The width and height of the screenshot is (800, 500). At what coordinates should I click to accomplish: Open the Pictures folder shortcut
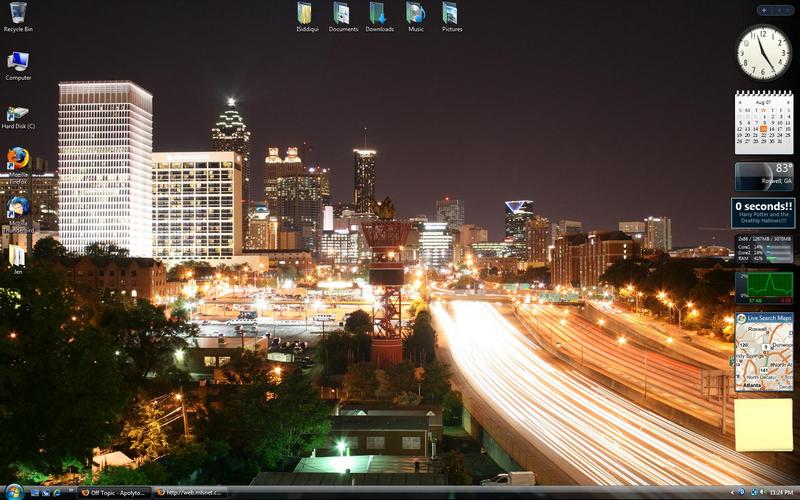[451, 13]
